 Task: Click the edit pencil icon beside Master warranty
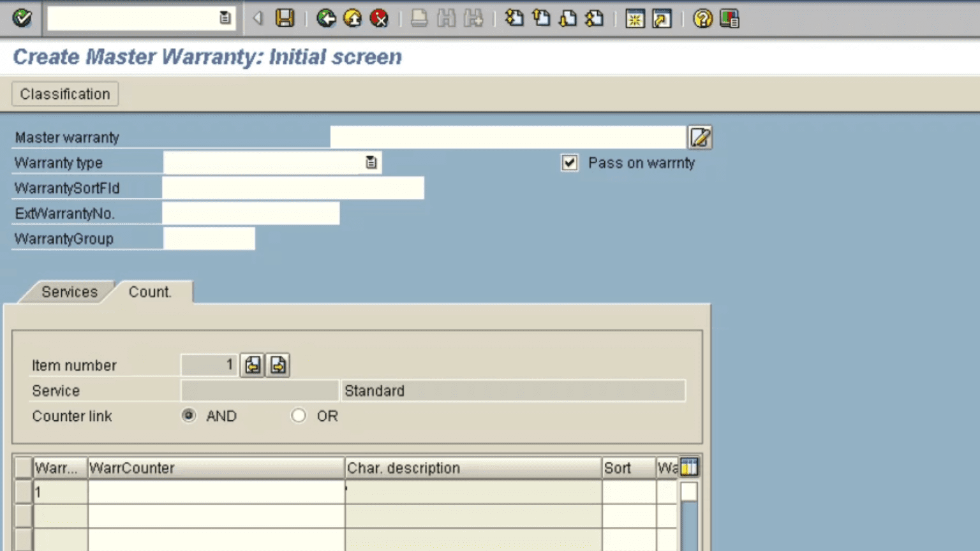700,137
